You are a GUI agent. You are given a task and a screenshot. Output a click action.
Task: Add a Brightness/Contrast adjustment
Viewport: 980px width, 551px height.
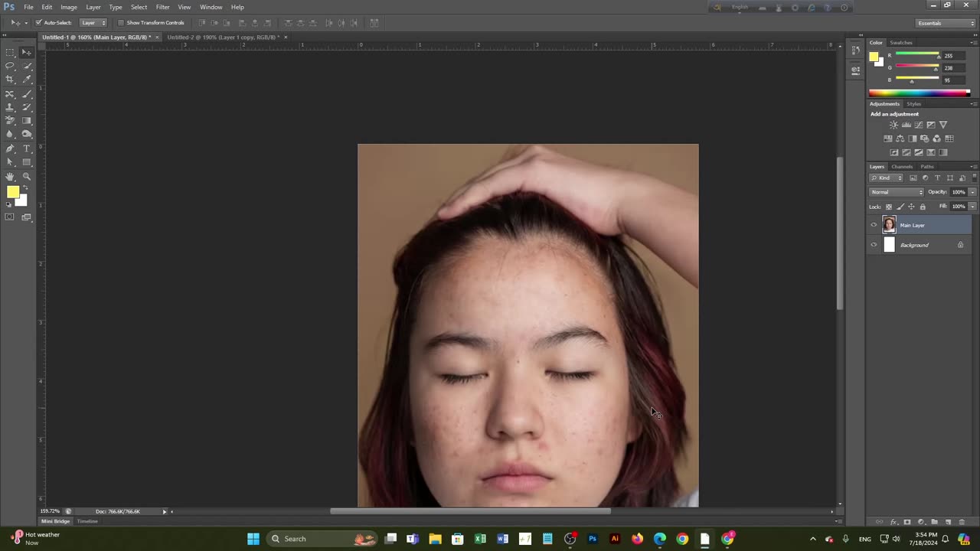tap(893, 125)
